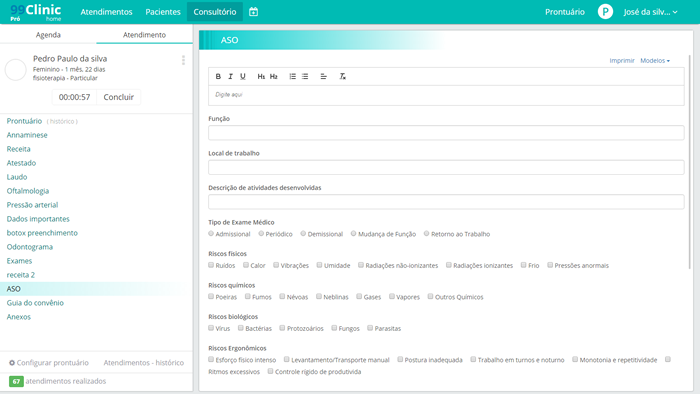Switch to the Agenda tab
Viewport: 700px width, 394px height.
48,35
